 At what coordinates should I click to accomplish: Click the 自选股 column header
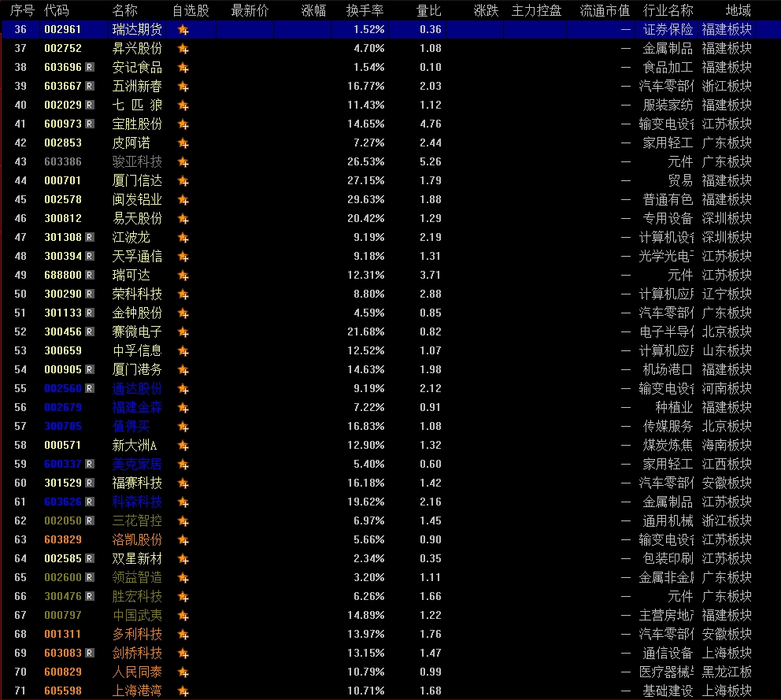pyautogui.click(x=191, y=10)
